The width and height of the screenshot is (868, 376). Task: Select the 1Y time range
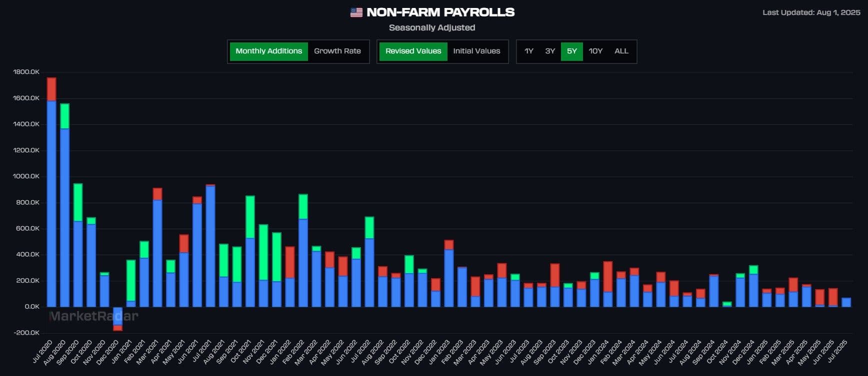point(528,51)
